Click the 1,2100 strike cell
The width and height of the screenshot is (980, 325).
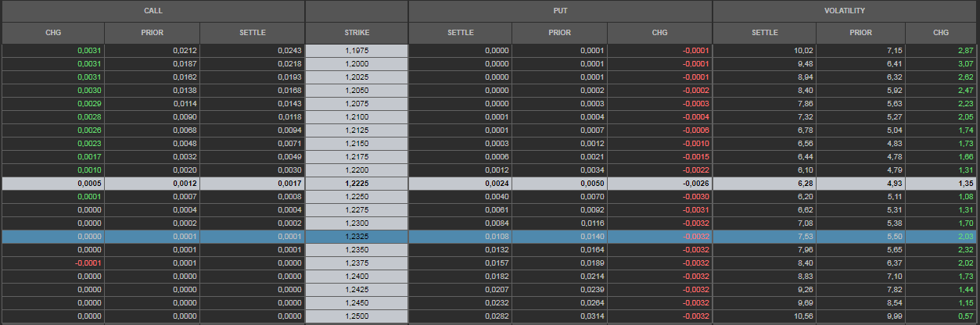pos(357,117)
